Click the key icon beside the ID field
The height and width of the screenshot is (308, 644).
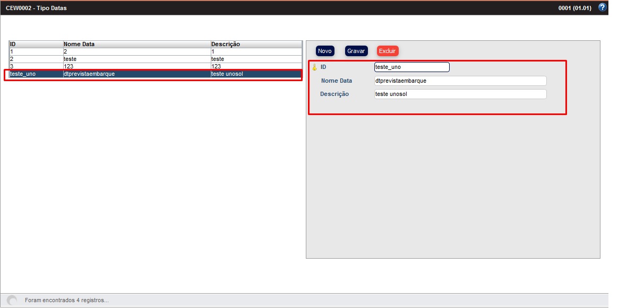(x=314, y=67)
